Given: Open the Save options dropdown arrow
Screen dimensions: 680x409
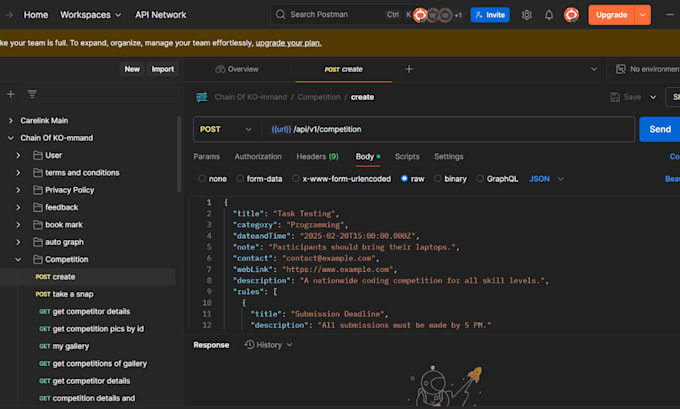Looking at the screenshot, I should click(x=653, y=97).
